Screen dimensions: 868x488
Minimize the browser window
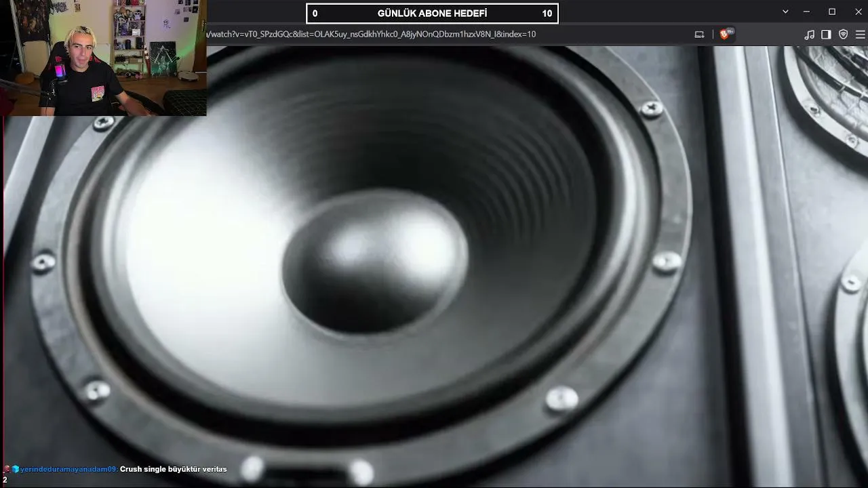pyautogui.click(x=806, y=12)
